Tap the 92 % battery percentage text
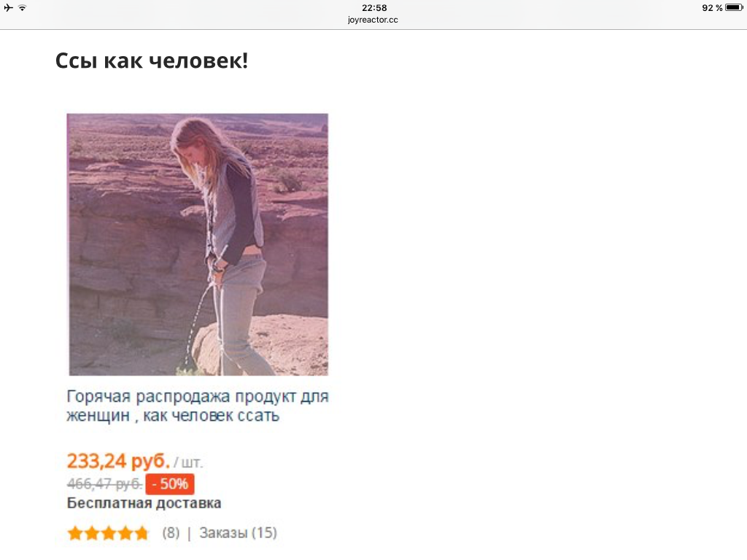The image size is (747, 560). tap(712, 7)
